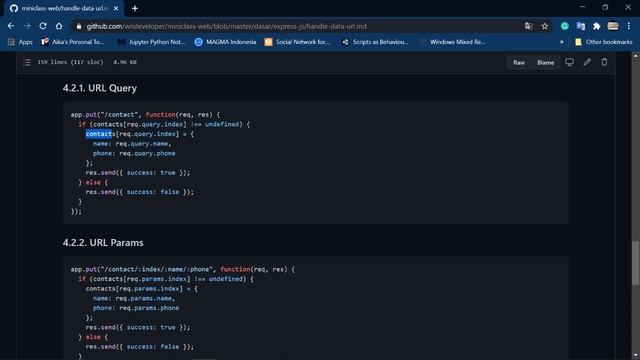This screenshot has width=640, height=360.
Task: Open the Extensions puzzle menu
Action: pyautogui.click(x=596, y=26)
